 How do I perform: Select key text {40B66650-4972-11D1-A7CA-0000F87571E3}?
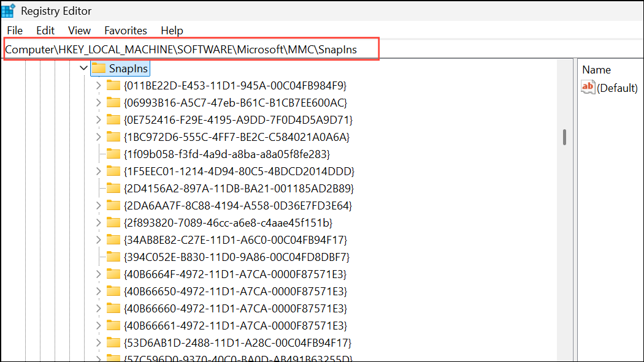[x=236, y=291]
